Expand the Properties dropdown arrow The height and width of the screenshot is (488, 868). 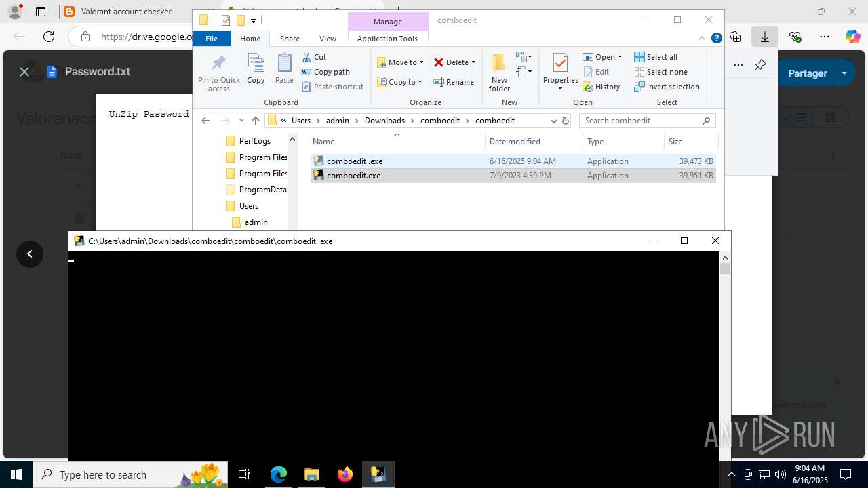[x=560, y=89]
